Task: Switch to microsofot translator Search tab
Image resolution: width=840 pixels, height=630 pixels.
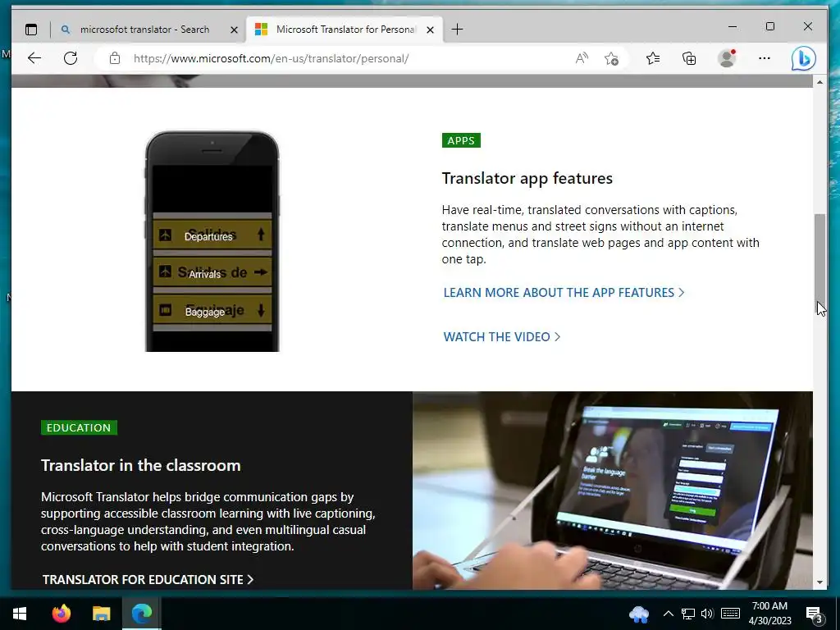Action: coord(145,30)
